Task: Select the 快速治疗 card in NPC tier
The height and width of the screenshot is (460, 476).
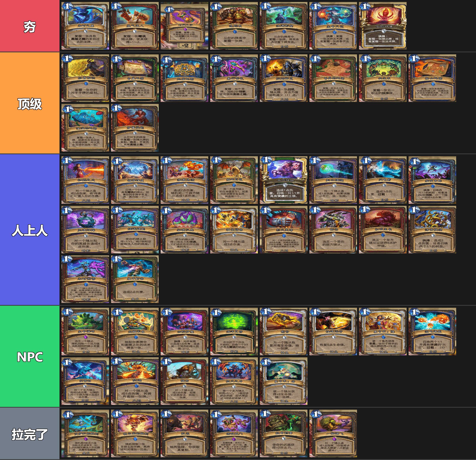Action: [333, 331]
